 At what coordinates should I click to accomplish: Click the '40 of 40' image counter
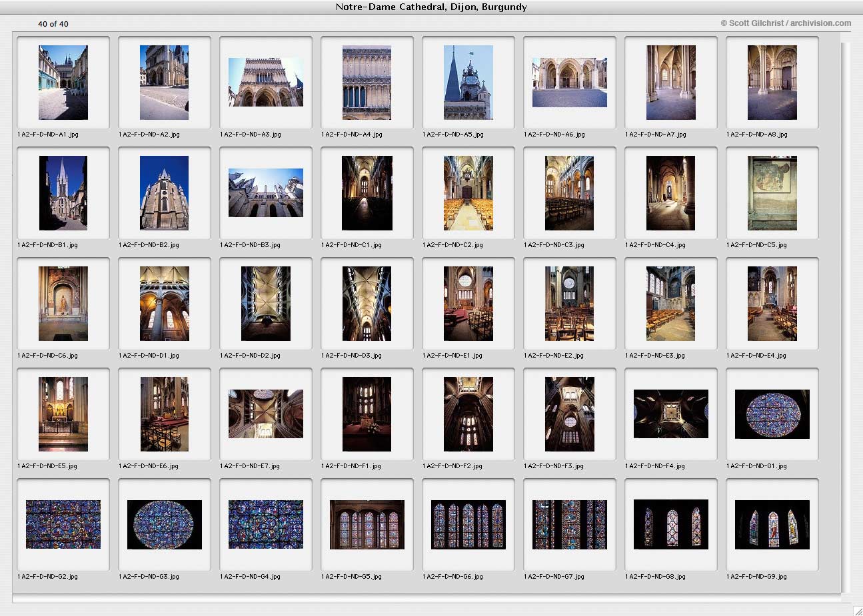(53, 24)
